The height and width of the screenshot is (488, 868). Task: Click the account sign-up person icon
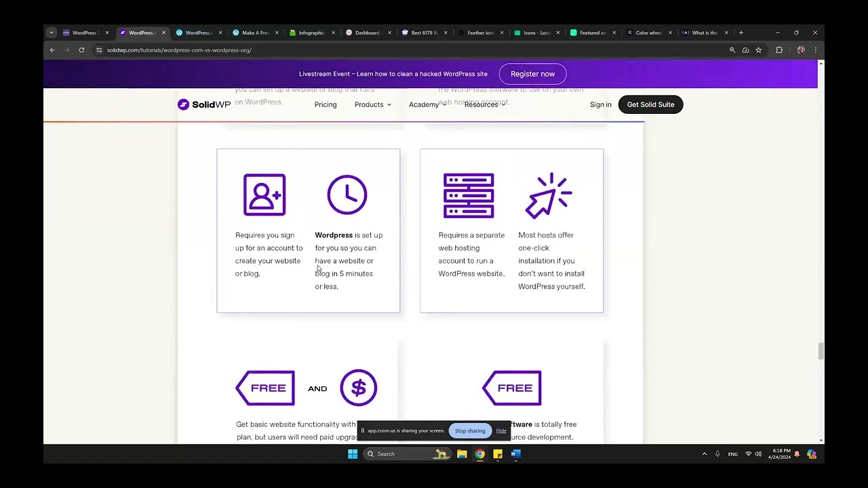(x=264, y=195)
